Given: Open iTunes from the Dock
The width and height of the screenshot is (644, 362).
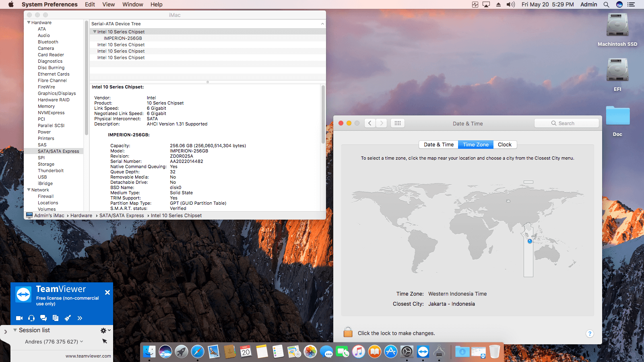Looking at the screenshot, I should [359, 352].
